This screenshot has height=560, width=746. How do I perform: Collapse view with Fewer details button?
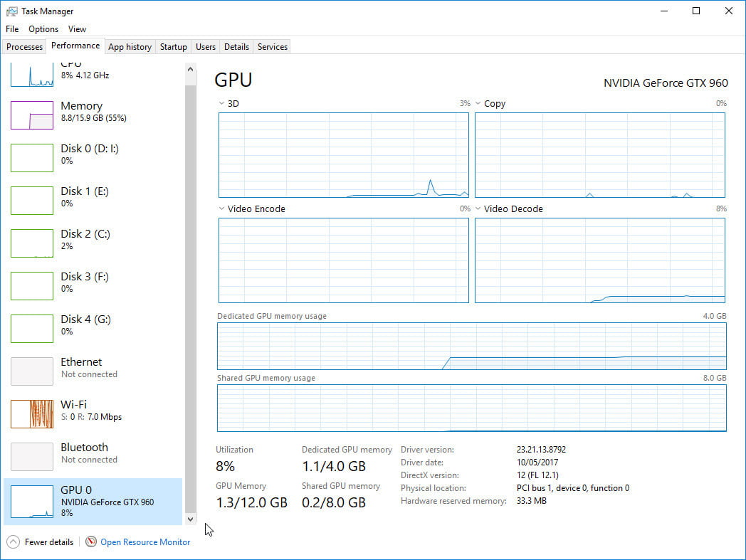41,542
